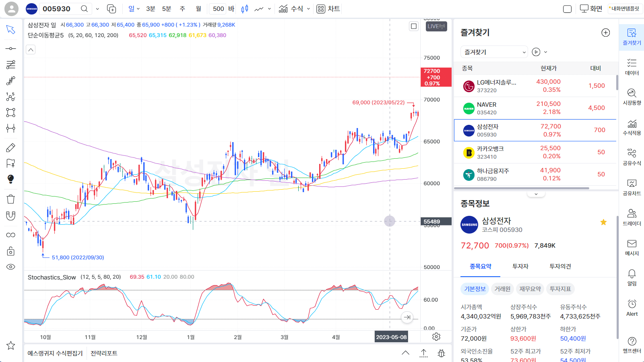Screen dimensions: 644x362
Task: Select the magnet snap tool
Action: pos(11,216)
